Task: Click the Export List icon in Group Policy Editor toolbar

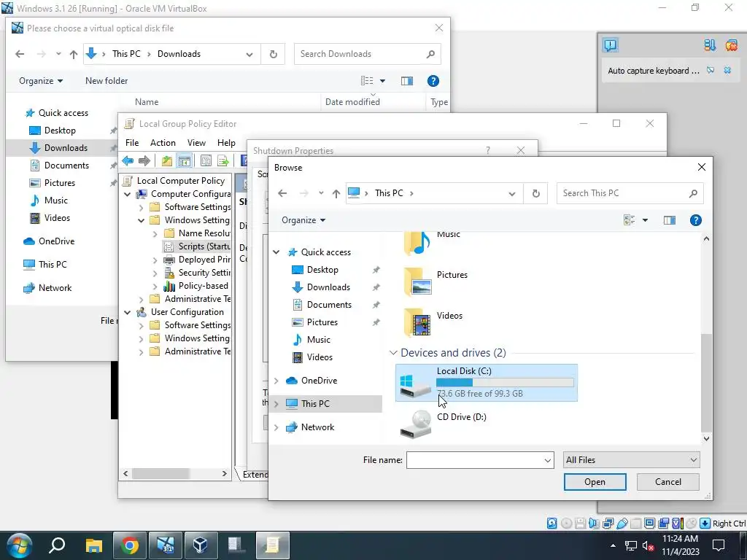Action: (223, 160)
